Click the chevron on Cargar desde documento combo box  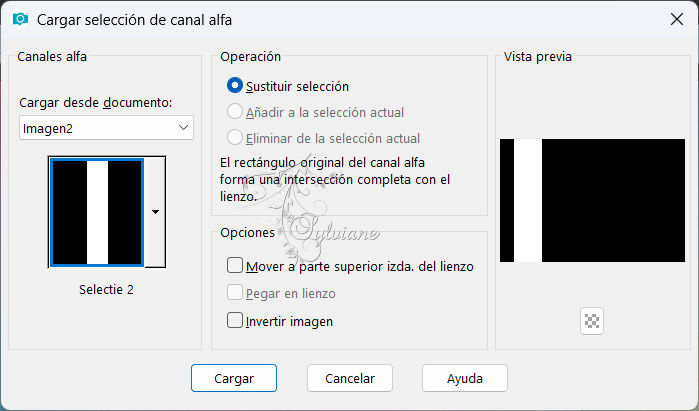(x=183, y=128)
